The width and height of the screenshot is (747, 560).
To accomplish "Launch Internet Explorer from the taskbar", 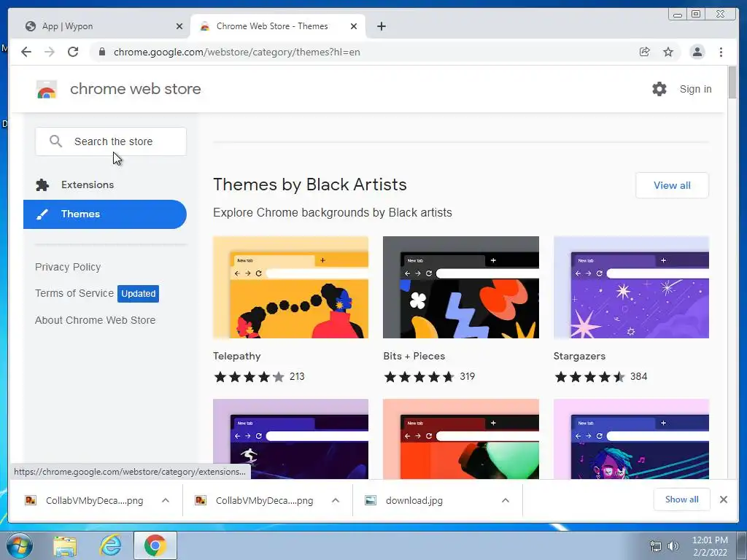I will point(110,545).
